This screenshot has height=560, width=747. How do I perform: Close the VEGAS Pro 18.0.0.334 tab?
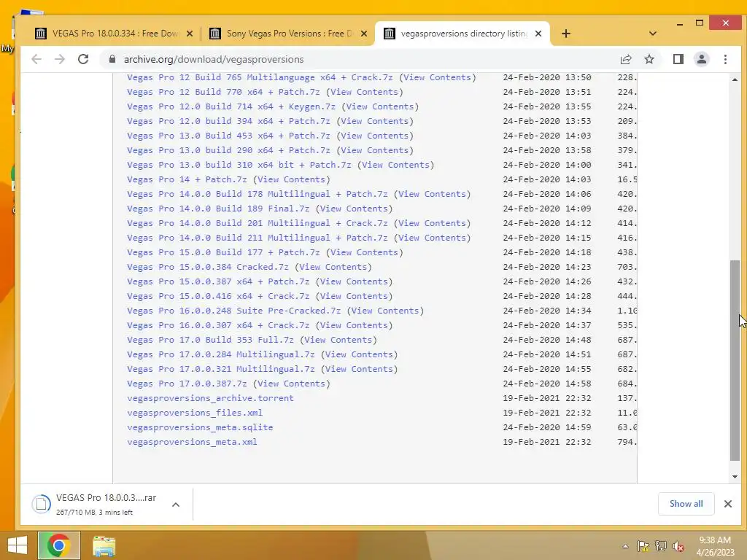pyautogui.click(x=189, y=34)
